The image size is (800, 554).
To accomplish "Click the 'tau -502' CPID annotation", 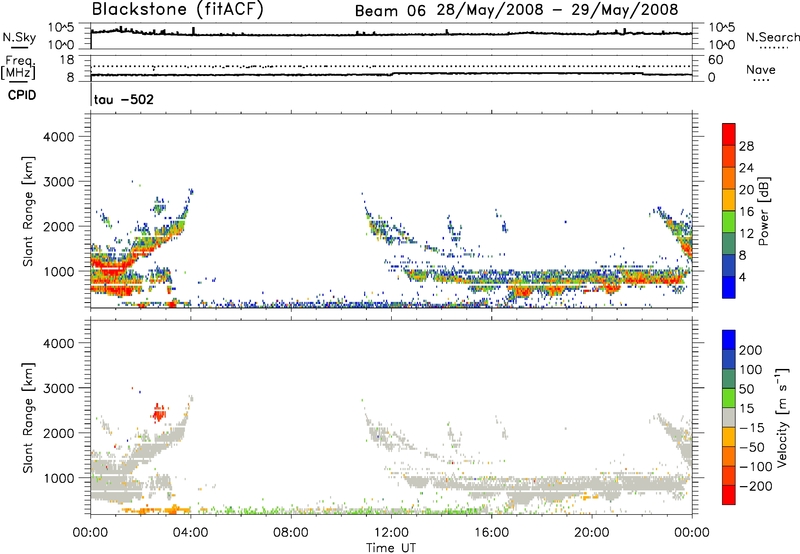I will [123, 99].
